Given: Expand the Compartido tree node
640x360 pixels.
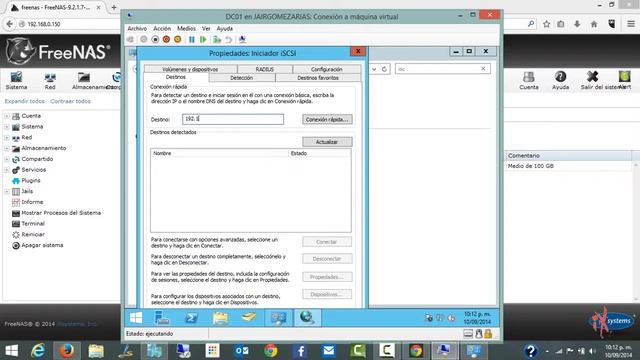Looking at the screenshot, I should click(x=7, y=159).
